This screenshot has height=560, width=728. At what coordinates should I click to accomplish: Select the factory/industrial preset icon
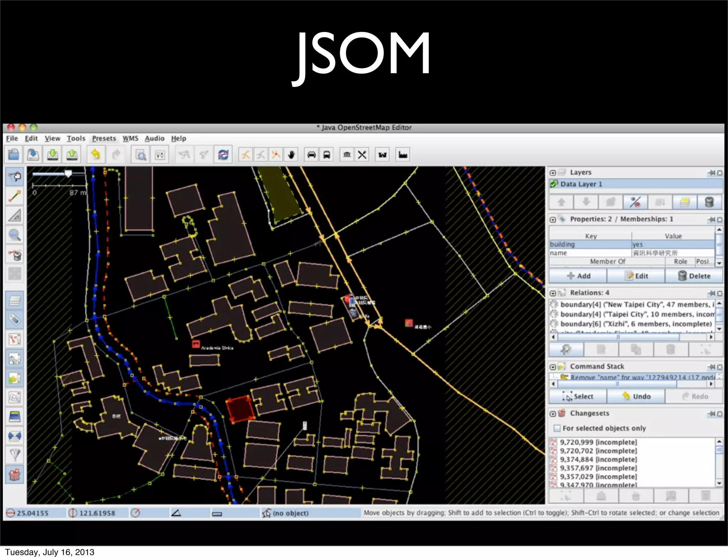[403, 155]
